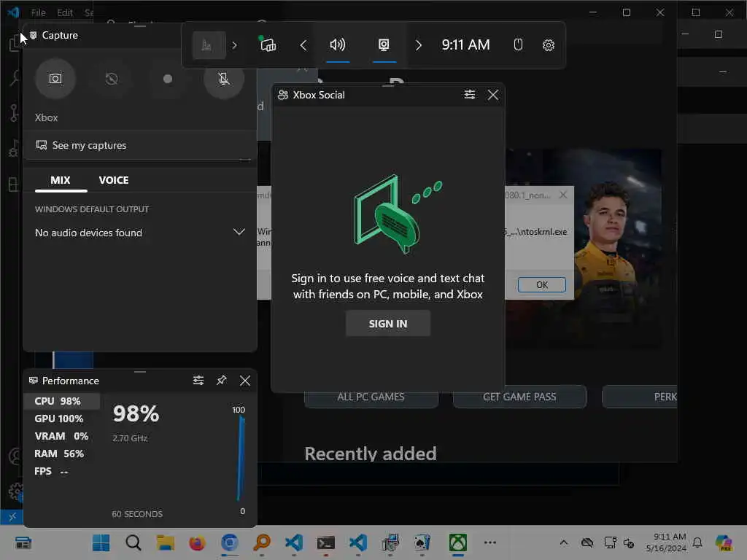747x560 pixels.
Task: Toggle the Capture widget in Game Bar
Action: pyautogui.click(x=384, y=45)
